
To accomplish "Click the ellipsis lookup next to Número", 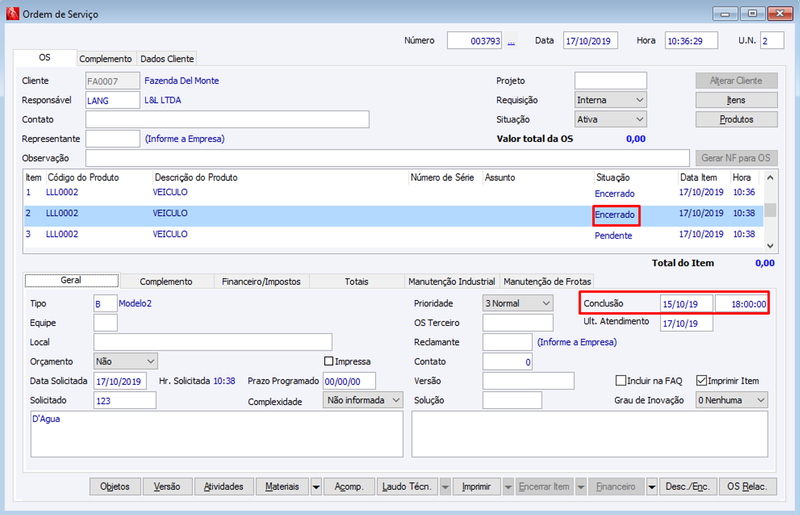I will point(511,41).
